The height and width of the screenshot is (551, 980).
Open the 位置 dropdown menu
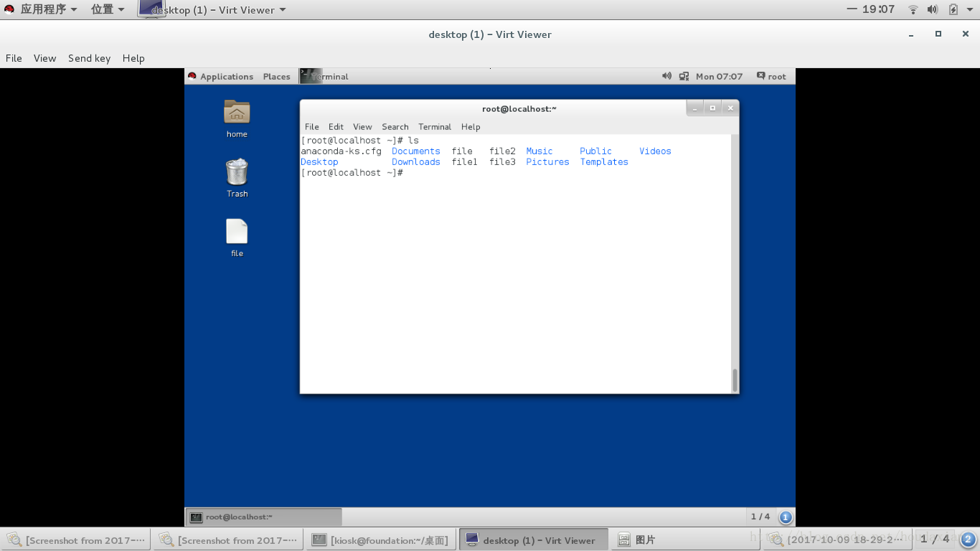pos(108,9)
